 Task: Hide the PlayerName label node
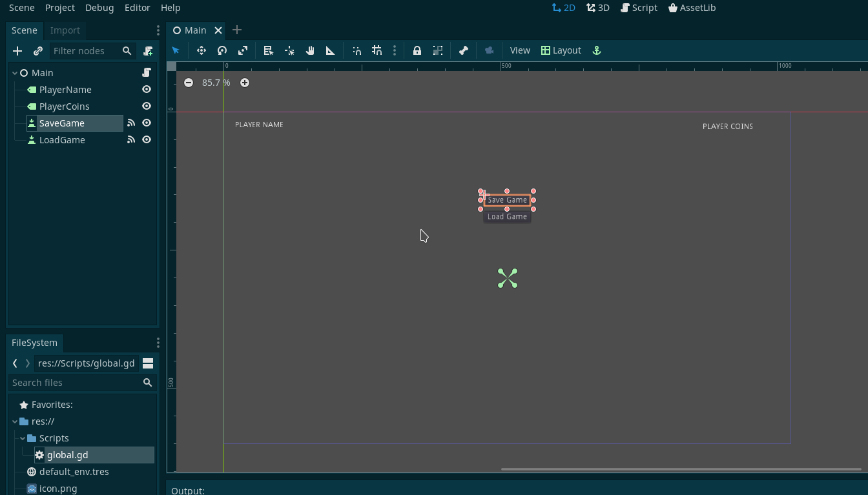147,89
